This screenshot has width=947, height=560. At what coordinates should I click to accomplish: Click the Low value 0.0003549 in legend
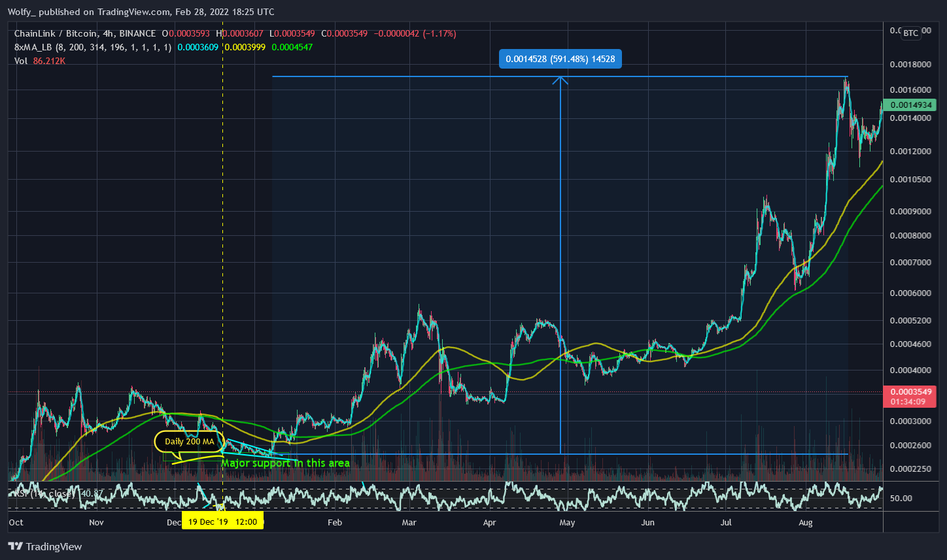click(x=296, y=33)
